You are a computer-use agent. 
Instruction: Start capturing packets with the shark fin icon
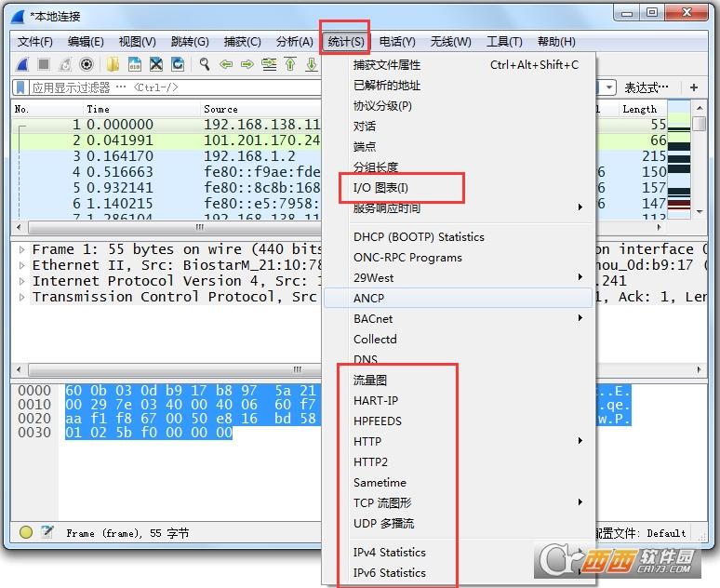[x=22, y=64]
